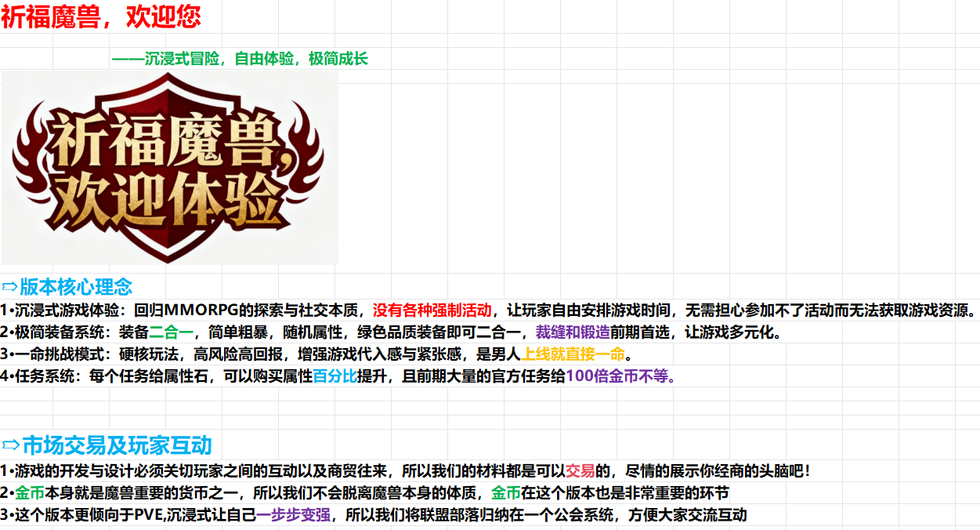The height and width of the screenshot is (530, 980).
Task: Click the blue text 百分比
Action: click(335, 376)
